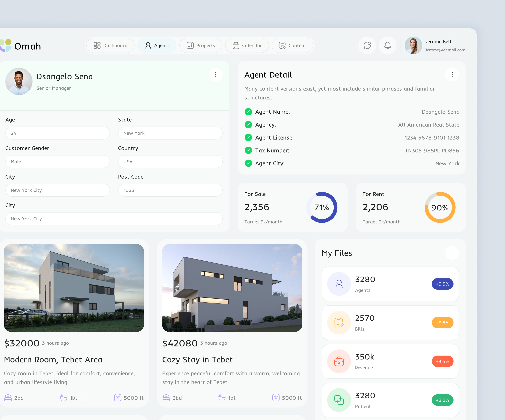Open Jerome Bell's profile
The width and height of the screenshot is (505, 420).
(x=413, y=45)
